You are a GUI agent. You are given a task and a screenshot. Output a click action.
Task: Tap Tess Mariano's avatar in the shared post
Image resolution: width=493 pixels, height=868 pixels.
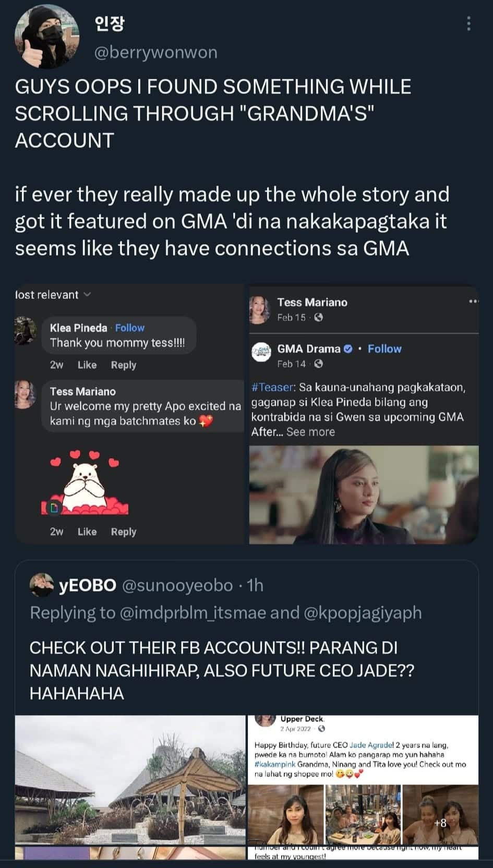pyautogui.click(x=260, y=309)
